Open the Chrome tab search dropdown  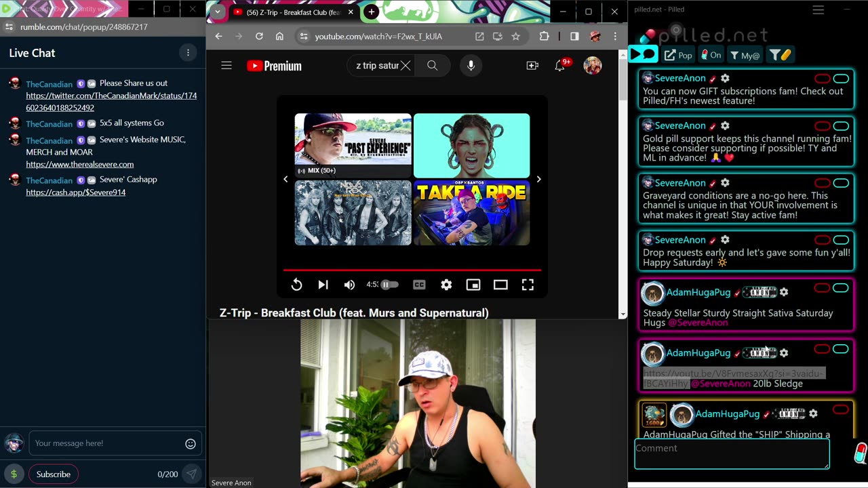(217, 12)
